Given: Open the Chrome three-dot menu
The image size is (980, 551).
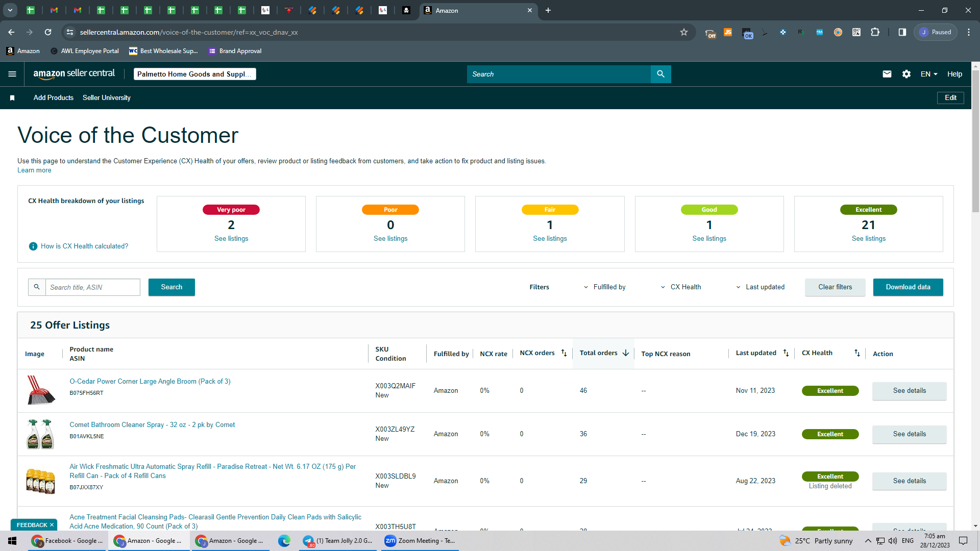Looking at the screenshot, I should point(969,32).
